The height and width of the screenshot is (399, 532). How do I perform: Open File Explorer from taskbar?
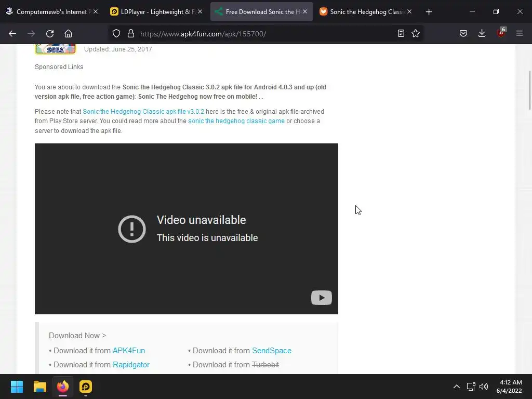[39, 387]
